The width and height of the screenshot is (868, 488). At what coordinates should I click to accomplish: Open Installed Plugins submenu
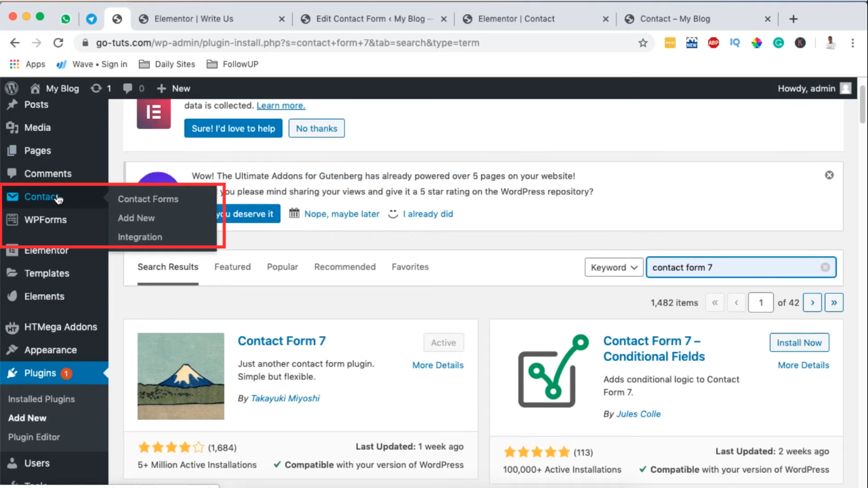(x=41, y=399)
